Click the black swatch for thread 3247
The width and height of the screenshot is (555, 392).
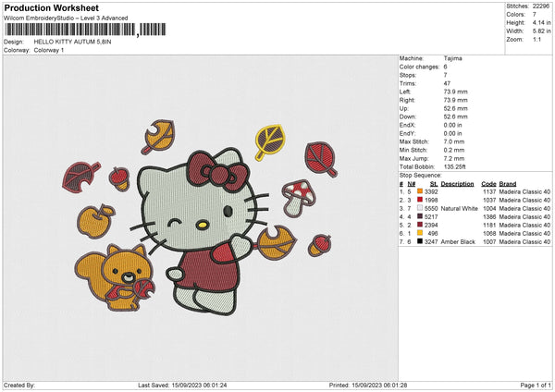[x=420, y=241]
